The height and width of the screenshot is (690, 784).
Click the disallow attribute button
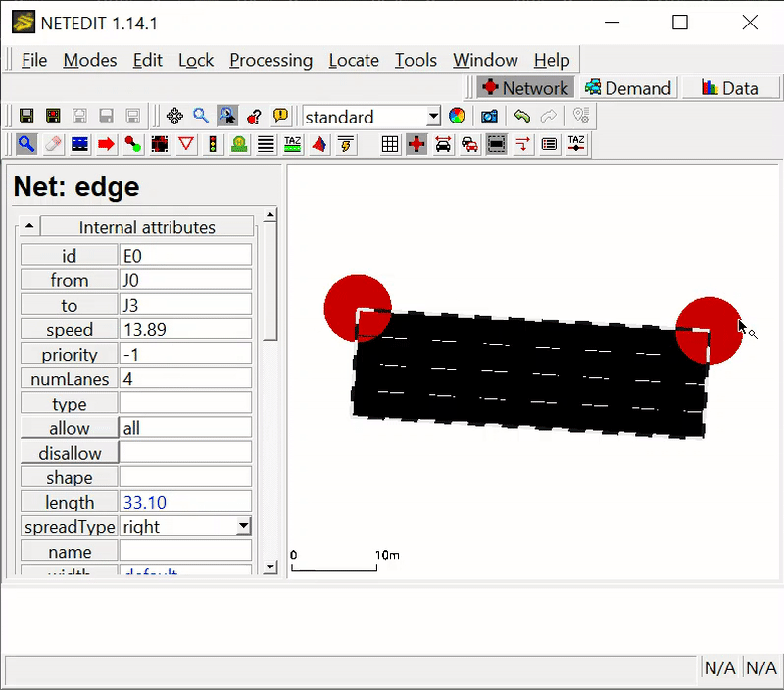point(70,453)
